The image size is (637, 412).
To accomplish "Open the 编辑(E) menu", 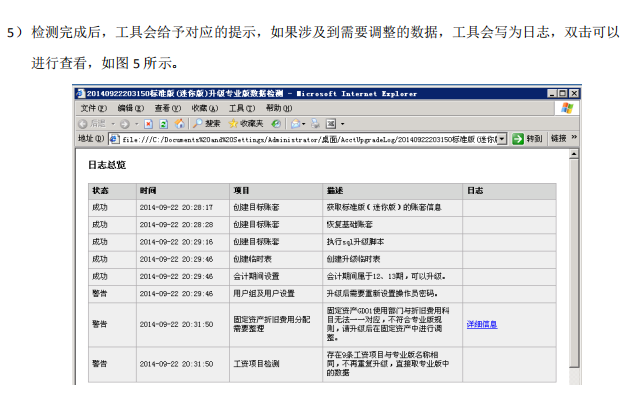I will (131, 108).
